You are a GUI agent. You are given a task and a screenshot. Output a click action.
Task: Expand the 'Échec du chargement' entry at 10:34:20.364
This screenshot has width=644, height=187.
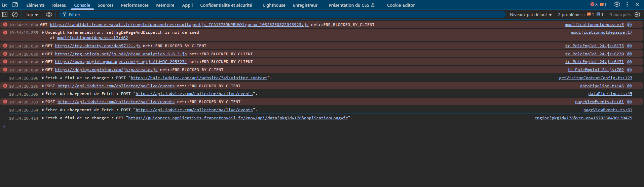(x=43, y=110)
